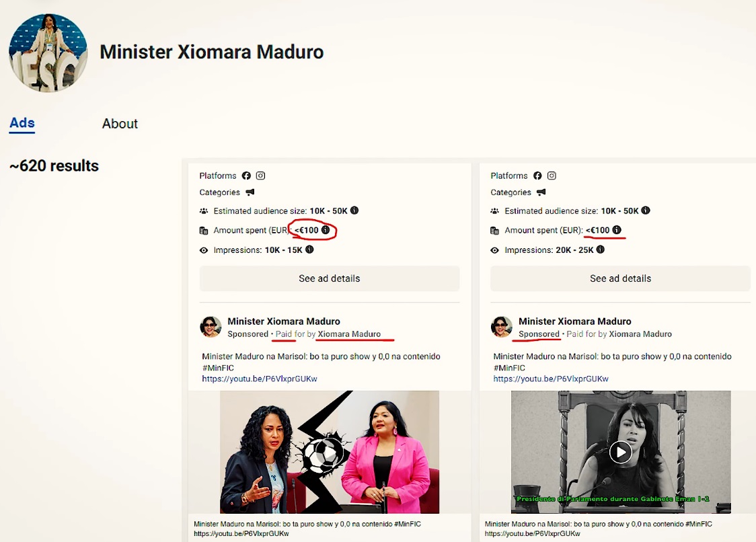
Task: Open the soccer ball split-image video thumbnail
Action: click(330, 453)
